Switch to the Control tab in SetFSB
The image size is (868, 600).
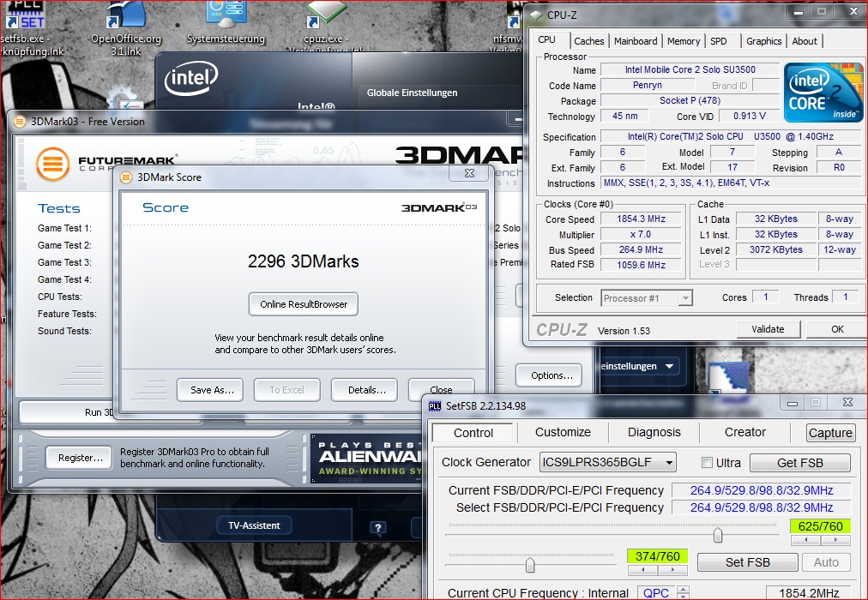pyautogui.click(x=473, y=433)
